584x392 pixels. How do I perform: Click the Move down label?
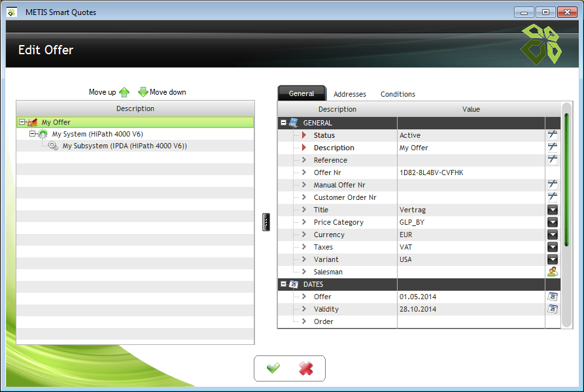167,92
